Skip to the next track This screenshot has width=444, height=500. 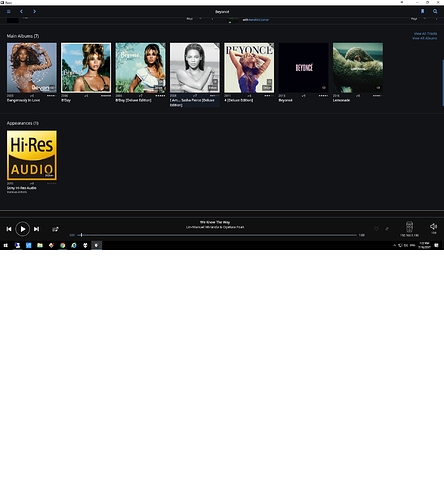point(36,229)
